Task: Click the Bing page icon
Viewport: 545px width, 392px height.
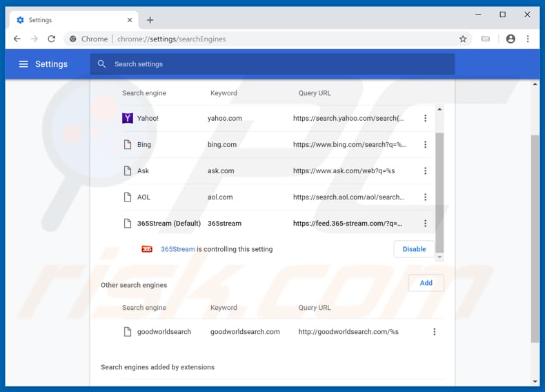Action: (x=128, y=144)
